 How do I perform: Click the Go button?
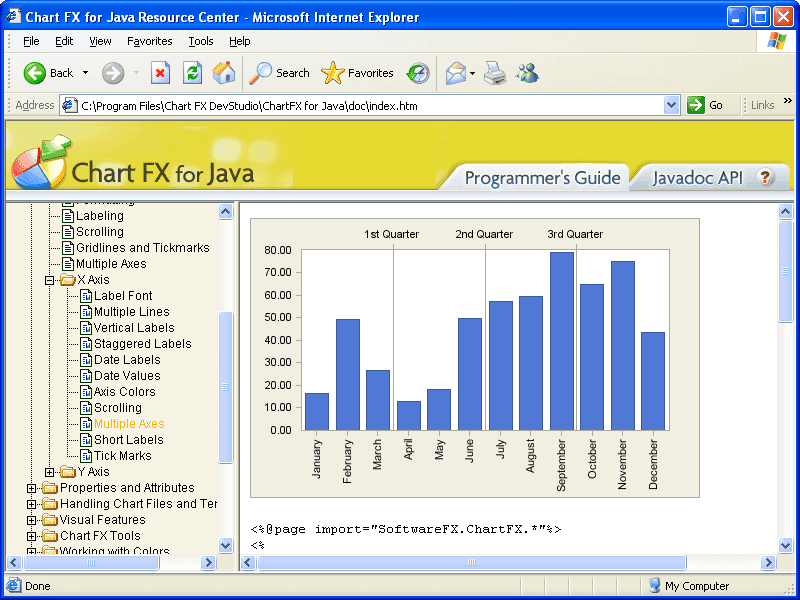[x=706, y=105]
